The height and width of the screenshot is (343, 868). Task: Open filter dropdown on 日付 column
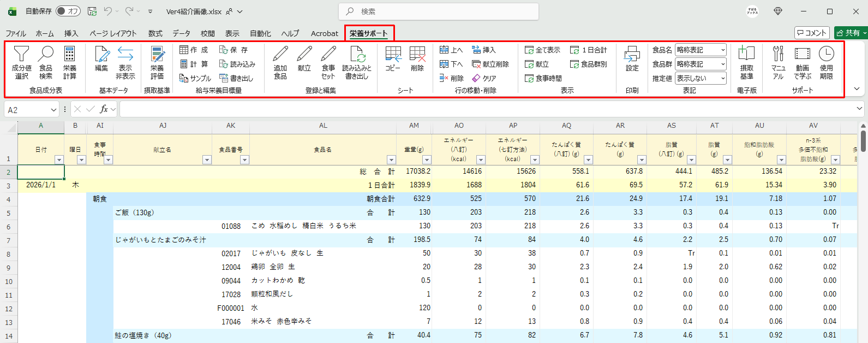[x=59, y=159]
